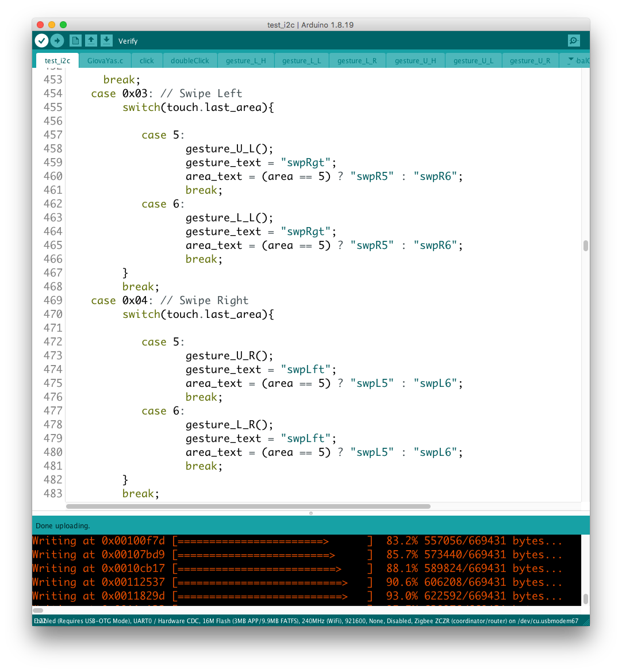Save the sketch with Save icon
The width and height of the screenshot is (622, 672).
click(106, 41)
